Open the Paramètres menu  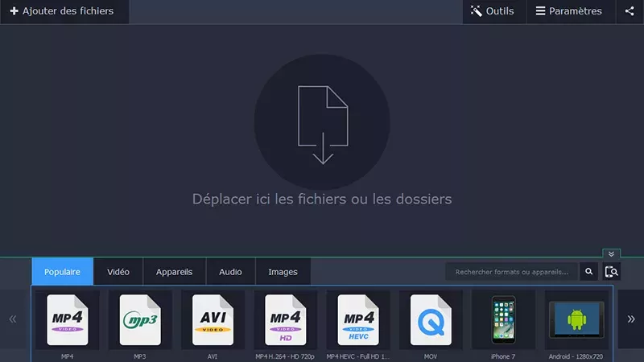pyautogui.click(x=571, y=11)
